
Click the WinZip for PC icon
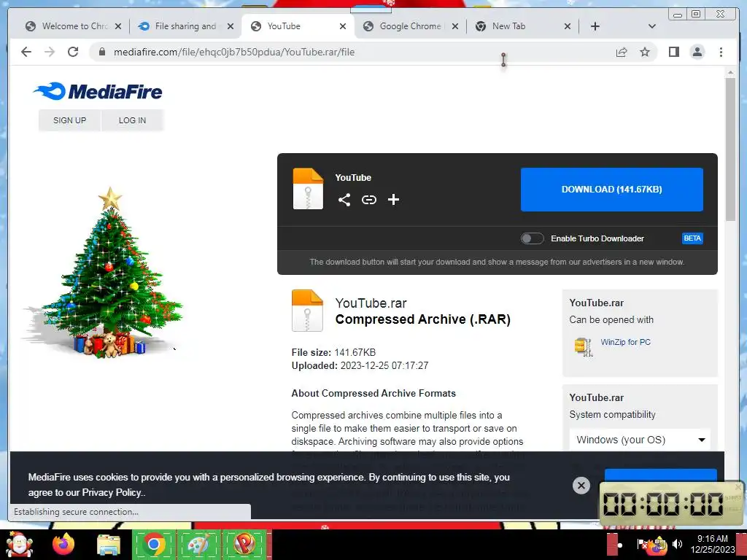[583, 346]
